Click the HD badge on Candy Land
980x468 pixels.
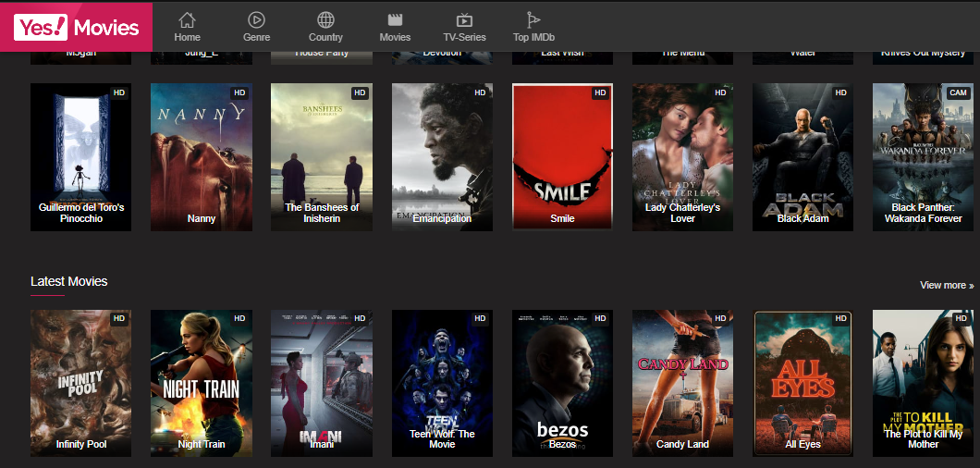pos(720,318)
